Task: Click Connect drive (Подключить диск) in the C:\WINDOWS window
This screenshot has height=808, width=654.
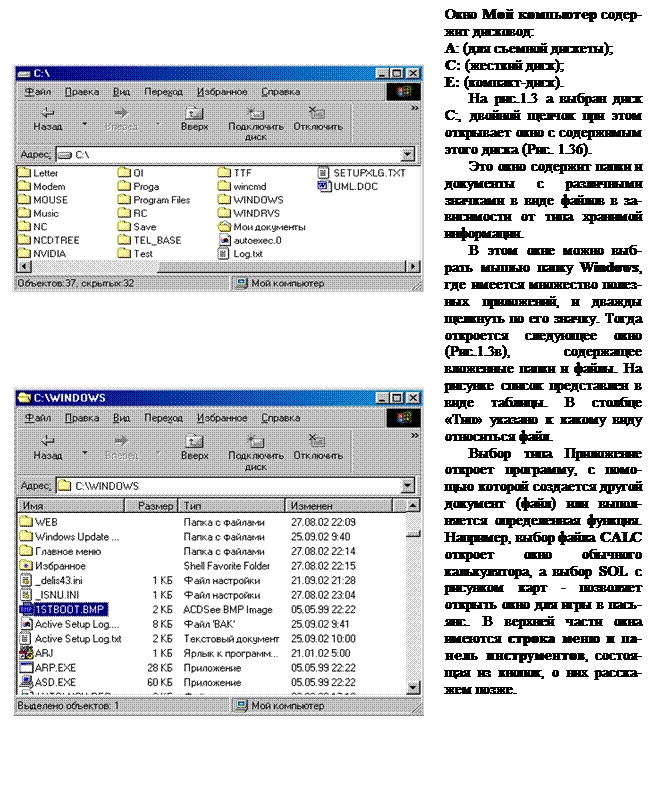Action: (256, 453)
